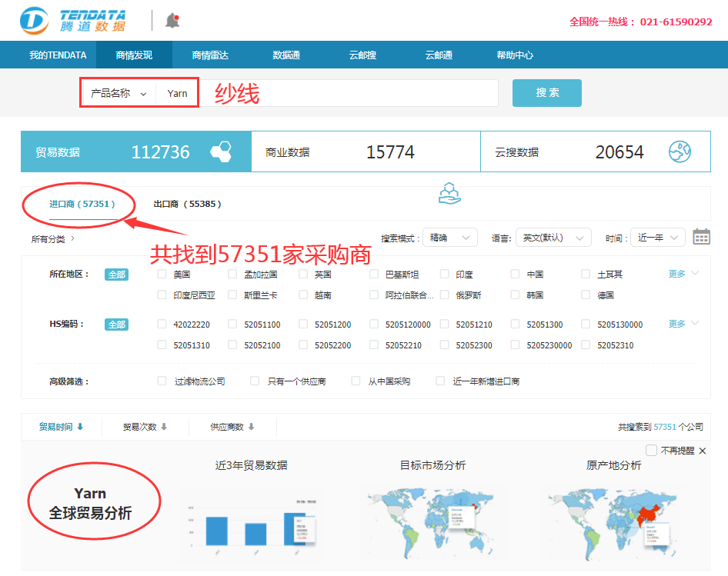Click the hexagon icon on 贸易数据 card
The image size is (728, 576).
click(x=221, y=151)
